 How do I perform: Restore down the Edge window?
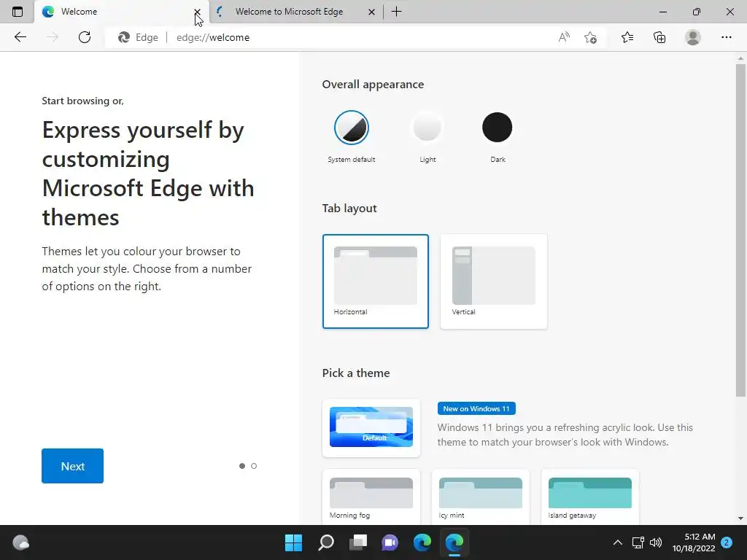point(697,12)
